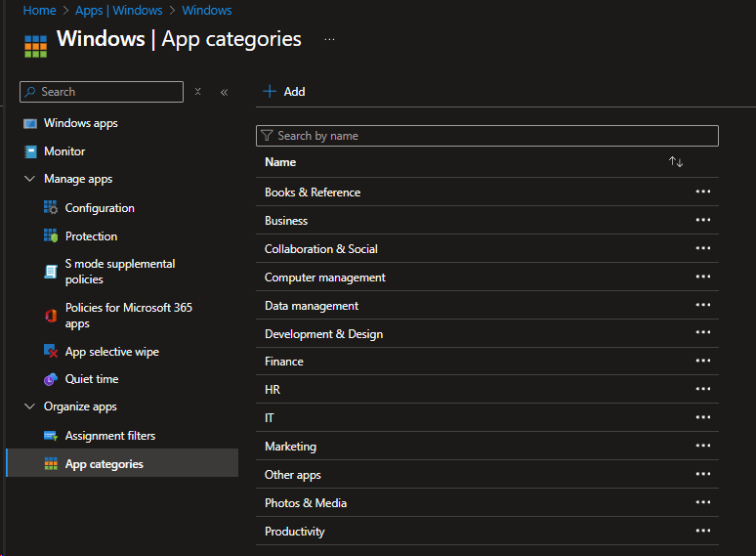The image size is (756, 556).
Task: Select the Business category
Action: pos(286,221)
